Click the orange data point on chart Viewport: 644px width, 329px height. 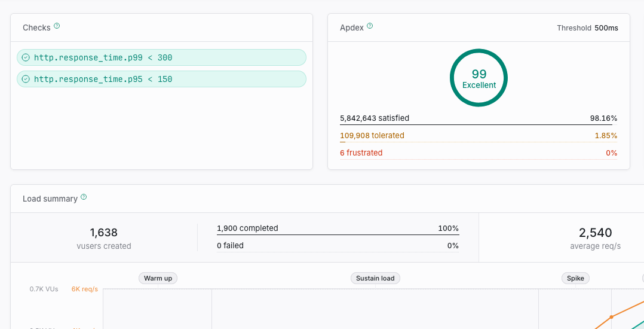pos(611,316)
